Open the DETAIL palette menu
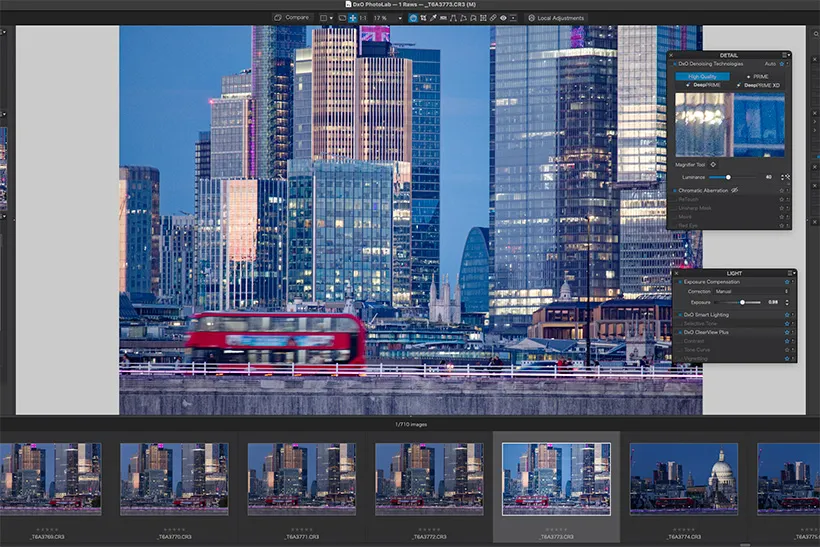 click(785, 55)
